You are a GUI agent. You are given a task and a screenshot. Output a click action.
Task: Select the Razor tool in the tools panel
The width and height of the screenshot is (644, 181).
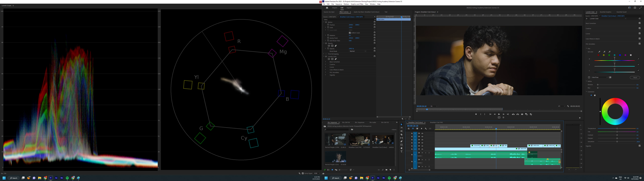pos(401,134)
